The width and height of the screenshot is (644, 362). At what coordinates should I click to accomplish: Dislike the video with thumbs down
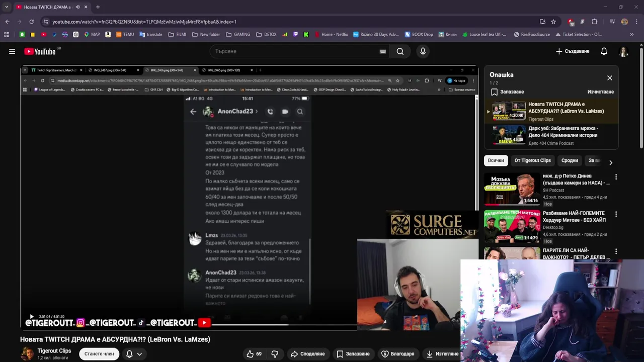click(275, 354)
